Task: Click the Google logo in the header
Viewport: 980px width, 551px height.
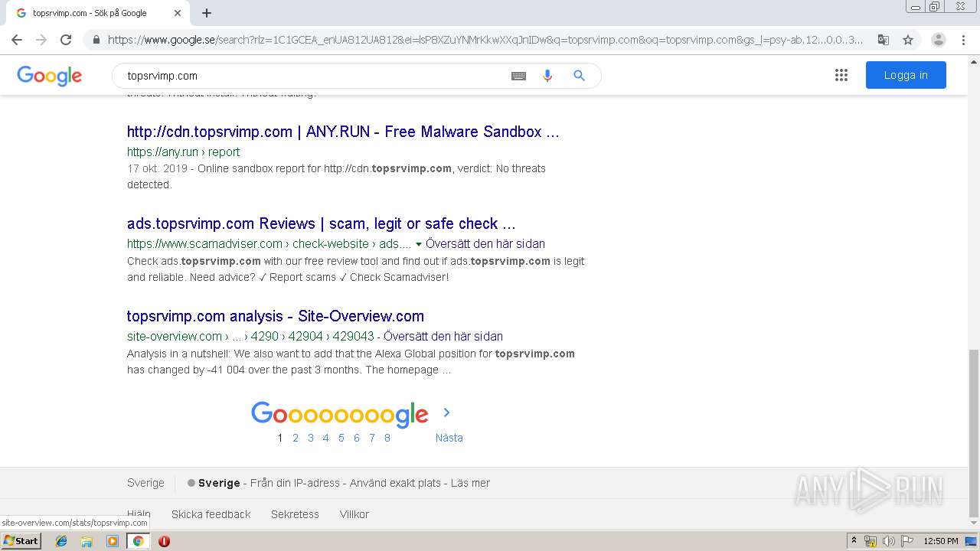Action: click(49, 76)
